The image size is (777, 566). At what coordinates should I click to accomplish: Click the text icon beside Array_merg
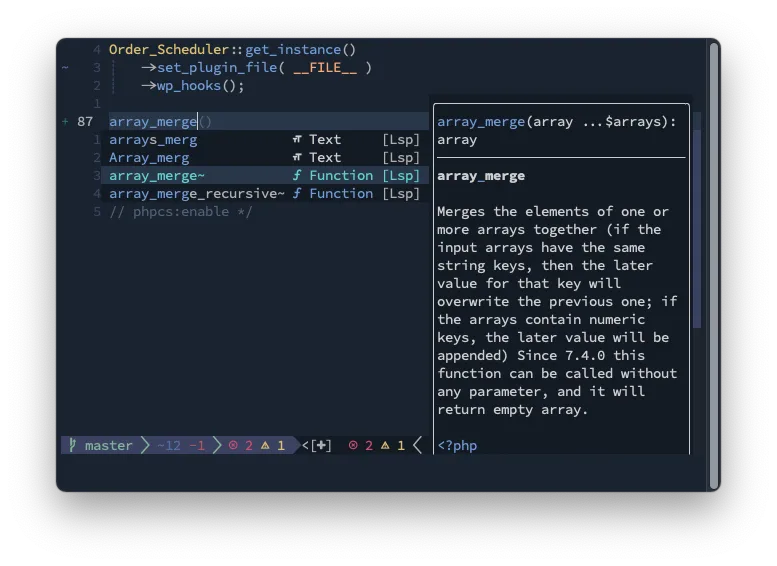(x=297, y=158)
